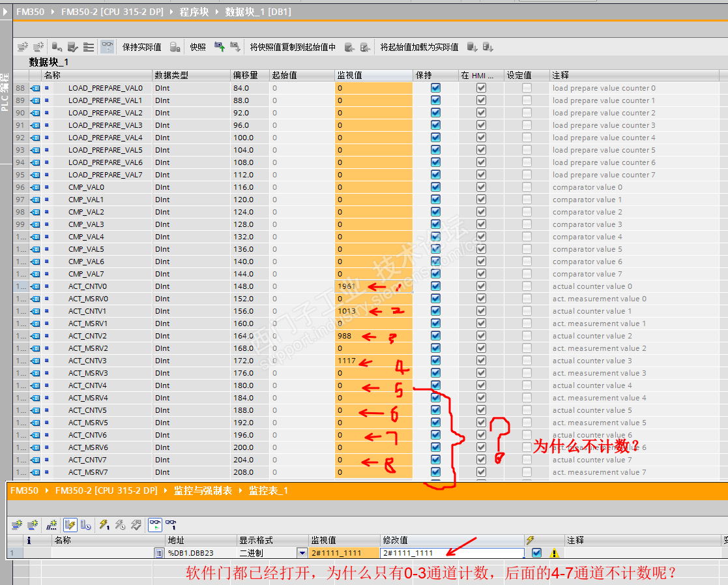This screenshot has width=728, height=585.
Task: Click 将快照值复制到起始值中 toolbar button
Action: [x=293, y=47]
